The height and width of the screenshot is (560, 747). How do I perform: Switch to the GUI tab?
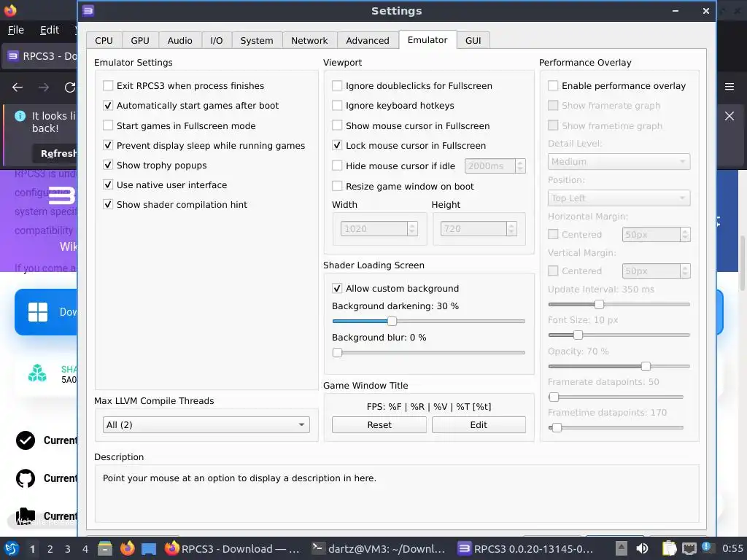(473, 41)
